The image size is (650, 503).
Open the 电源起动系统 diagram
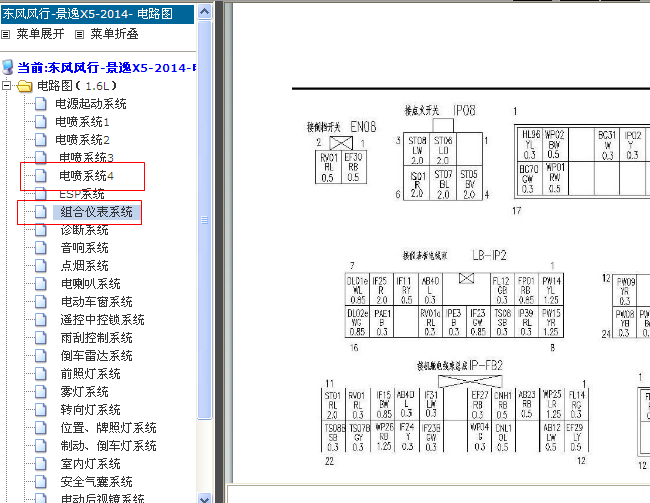pyautogui.click(x=91, y=104)
